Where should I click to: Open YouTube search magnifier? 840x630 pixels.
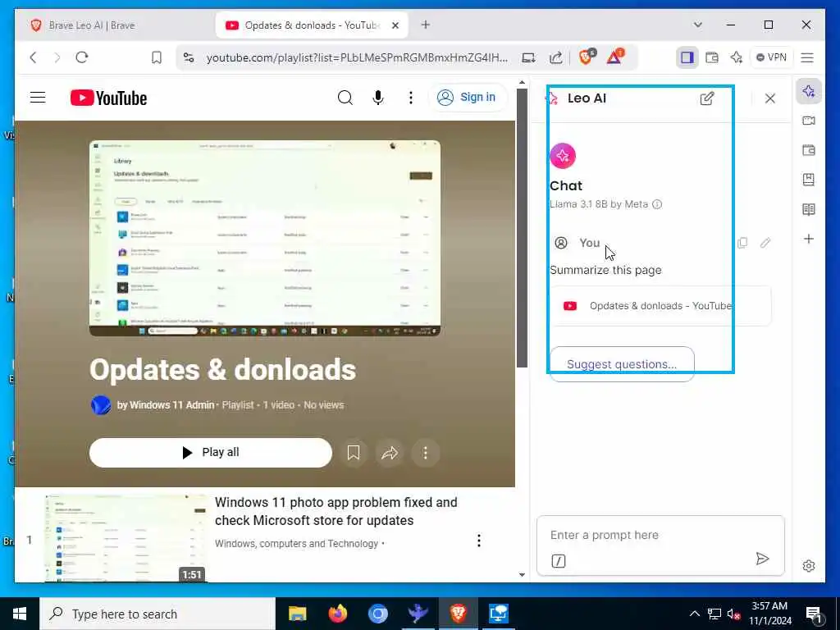345,98
